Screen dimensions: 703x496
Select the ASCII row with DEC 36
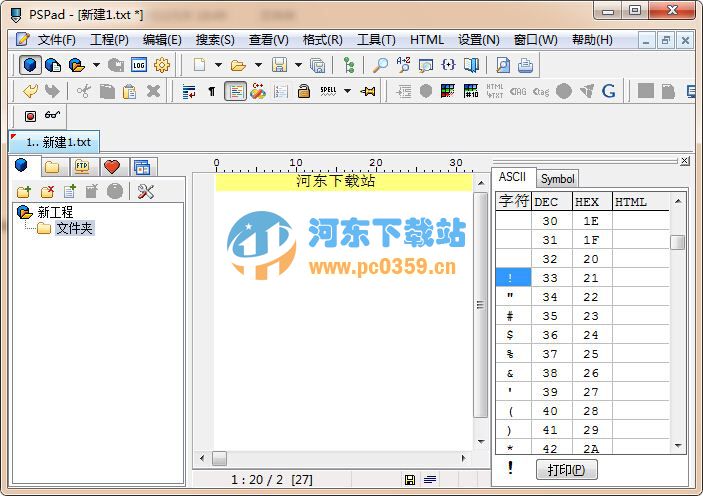(582, 335)
